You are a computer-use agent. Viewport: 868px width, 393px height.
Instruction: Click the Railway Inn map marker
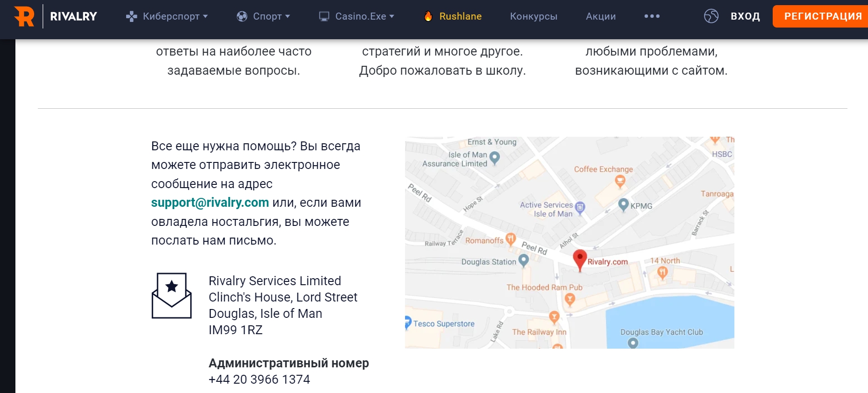click(x=554, y=318)
